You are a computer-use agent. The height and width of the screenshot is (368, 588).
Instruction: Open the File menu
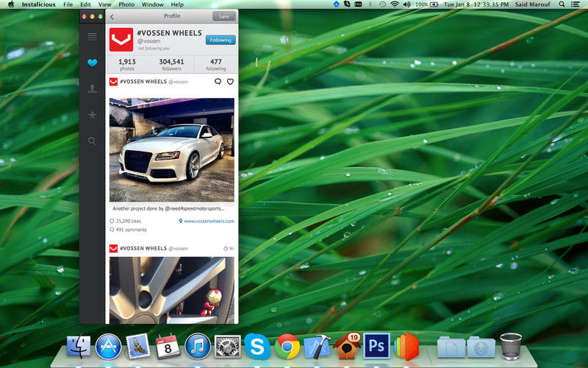68,4
